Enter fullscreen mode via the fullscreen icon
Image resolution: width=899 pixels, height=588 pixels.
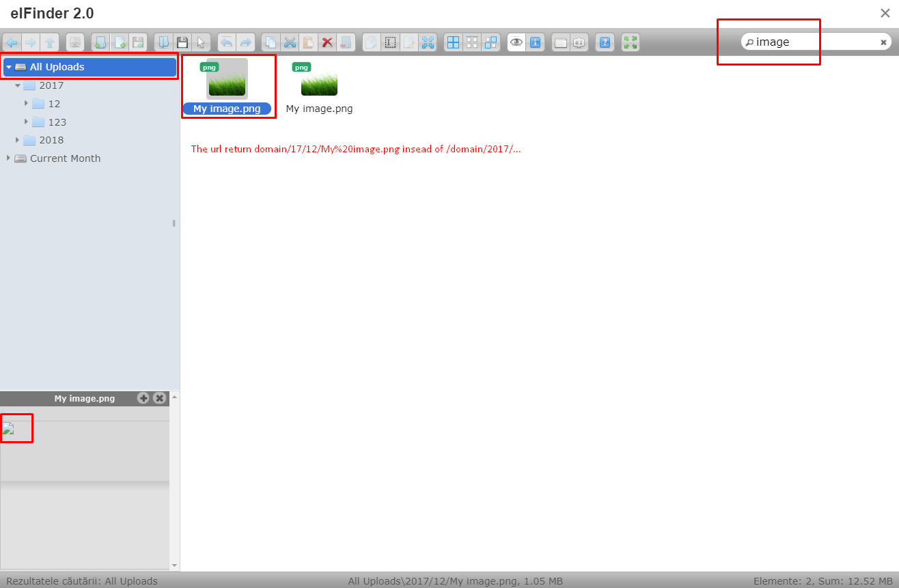pyautogui.click(x=630, y=42)
